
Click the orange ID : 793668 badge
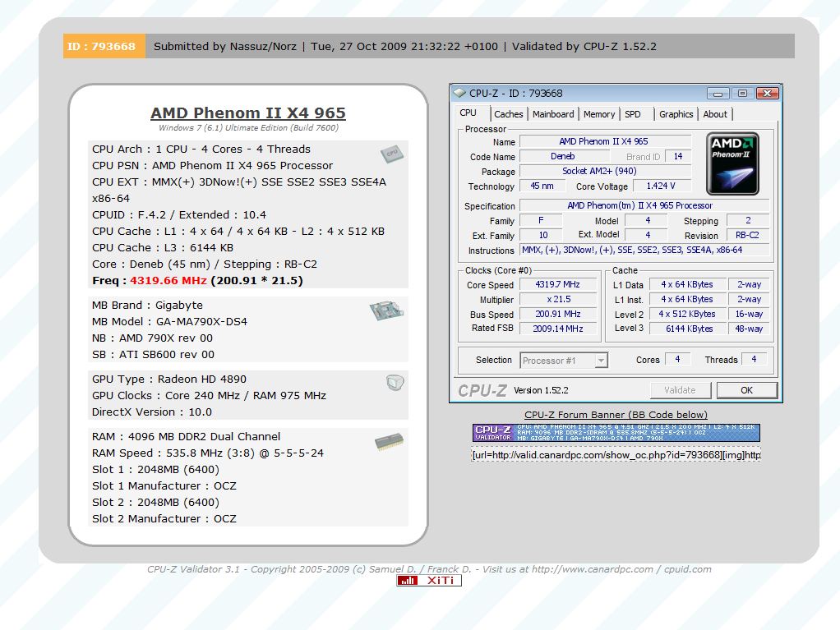(x=104, y=46)
